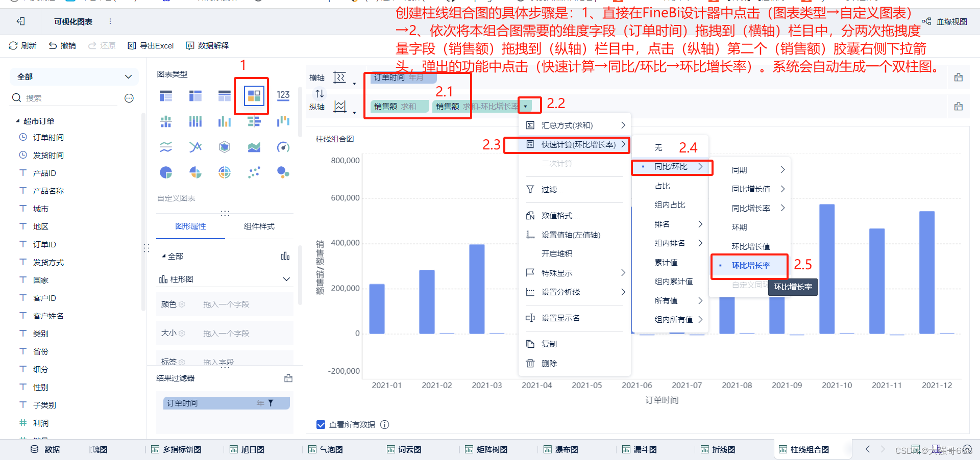
Task: Click the 颜色 drop zone field
Action: click(225, 304)
